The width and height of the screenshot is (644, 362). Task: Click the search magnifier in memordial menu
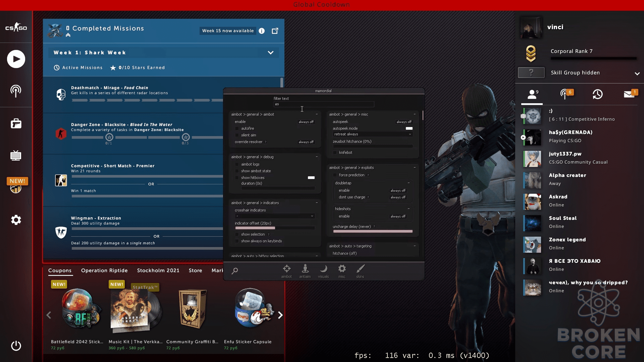click(x=235, y=270)
